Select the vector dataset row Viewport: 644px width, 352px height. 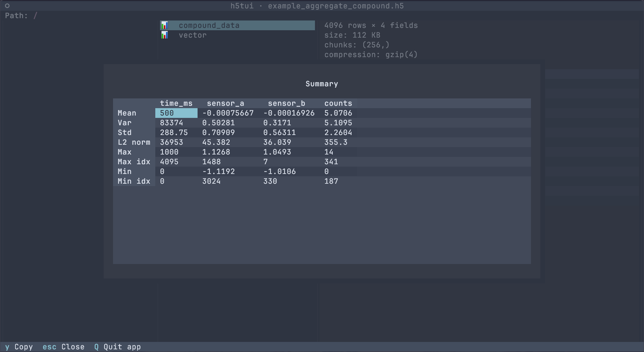(x=237, y=35)
